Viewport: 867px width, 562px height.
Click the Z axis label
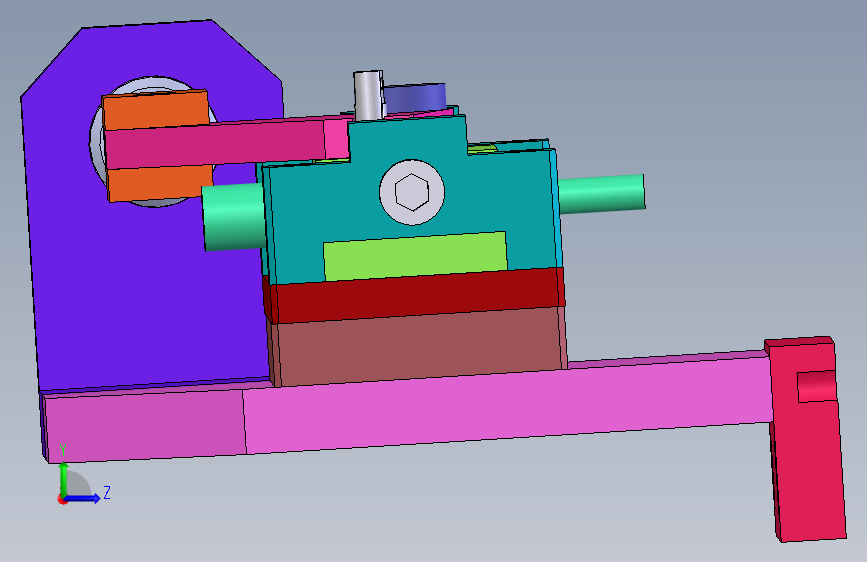point(107,492)
